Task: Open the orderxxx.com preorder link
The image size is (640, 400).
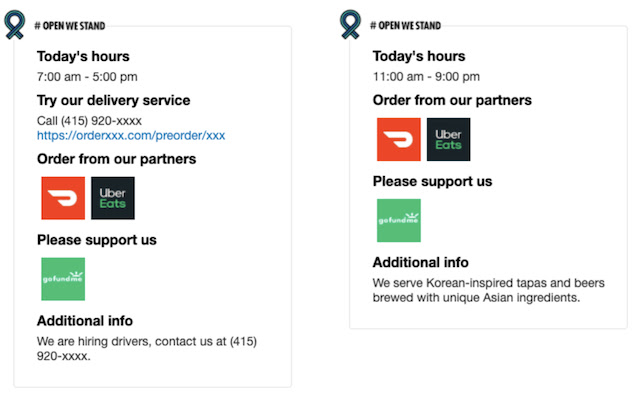Action: (131, 135)
